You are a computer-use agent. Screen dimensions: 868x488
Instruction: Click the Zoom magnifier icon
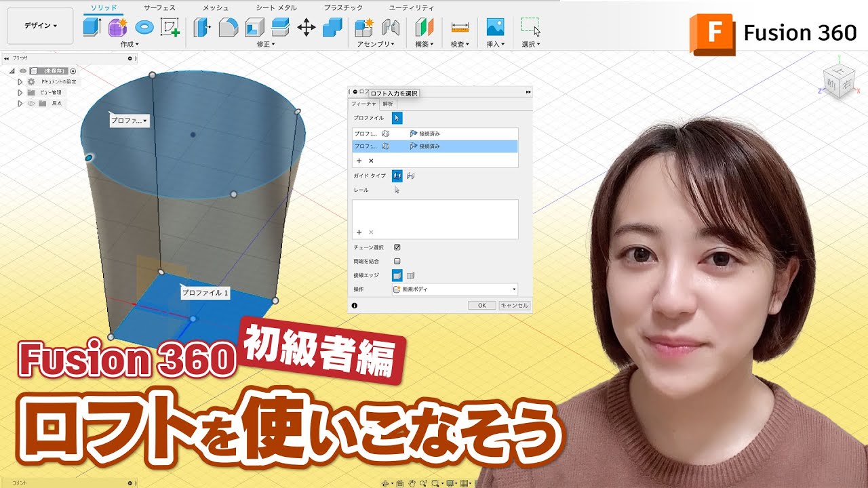point(423,483)
